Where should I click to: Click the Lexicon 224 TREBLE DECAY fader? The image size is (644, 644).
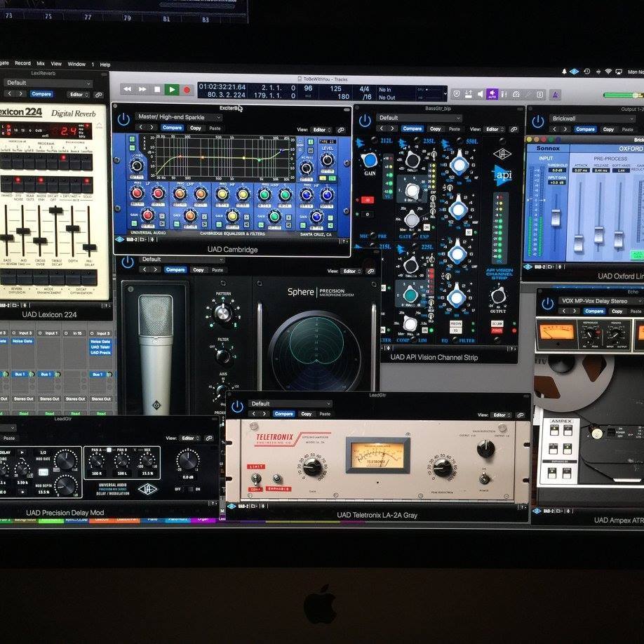[55, 210]
